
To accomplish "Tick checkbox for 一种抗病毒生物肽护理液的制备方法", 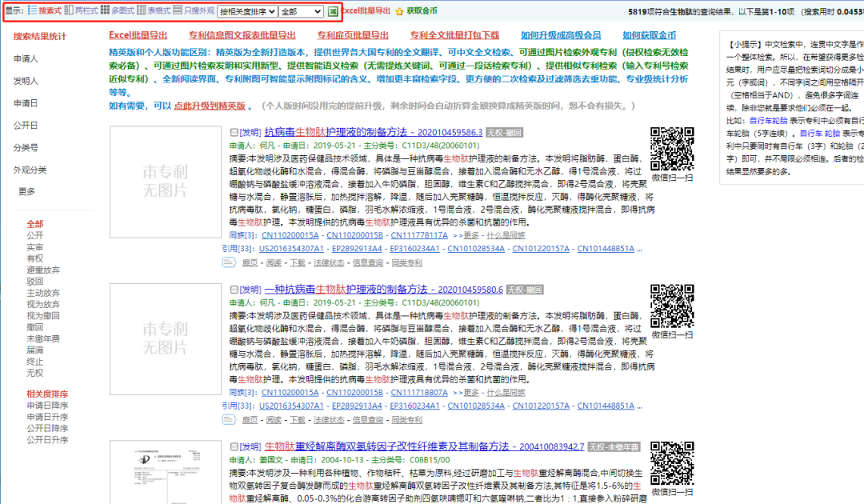I will click(234, 290).
